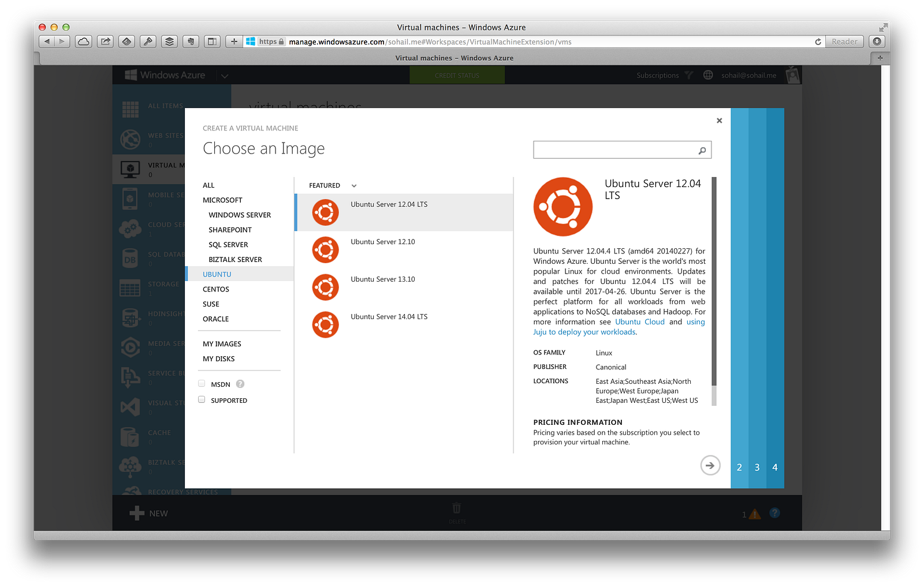The height and width of the screenshot is (587, 924).
Task: Go to the next step with the arrow button
Action: pos(710,465)
